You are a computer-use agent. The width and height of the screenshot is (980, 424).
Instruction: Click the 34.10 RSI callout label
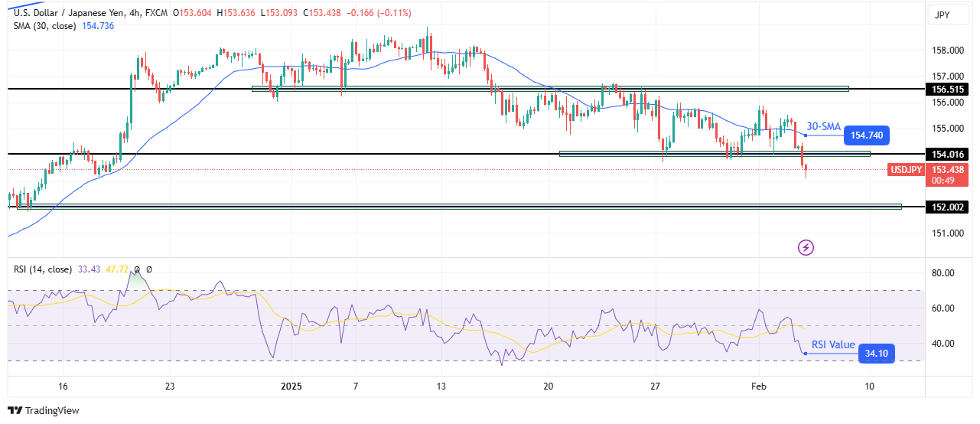(876, 353)
